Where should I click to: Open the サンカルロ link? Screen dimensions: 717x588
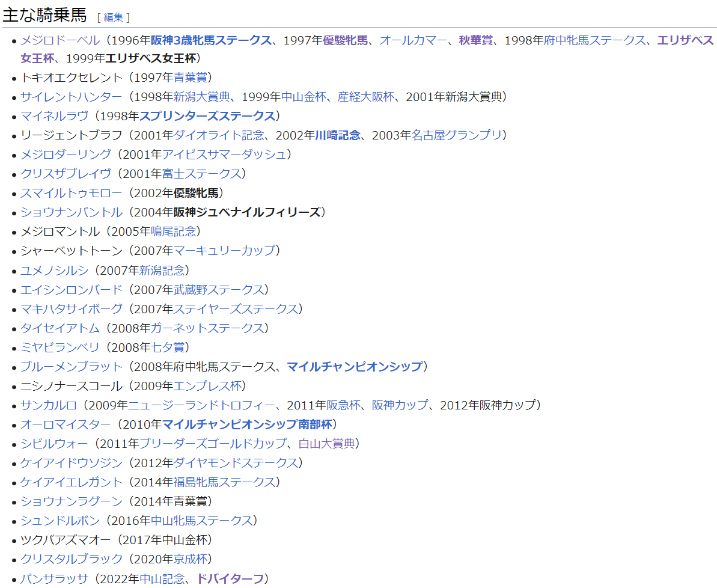coord(49,405)
